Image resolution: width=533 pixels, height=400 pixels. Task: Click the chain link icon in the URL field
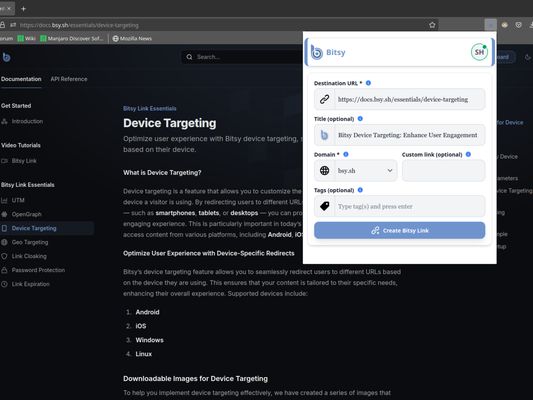tap(324, 99)
